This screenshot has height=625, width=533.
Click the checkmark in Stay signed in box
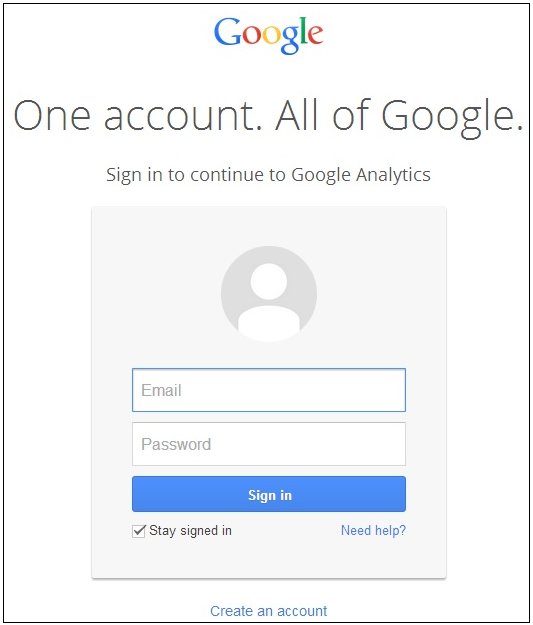[139, 531]
